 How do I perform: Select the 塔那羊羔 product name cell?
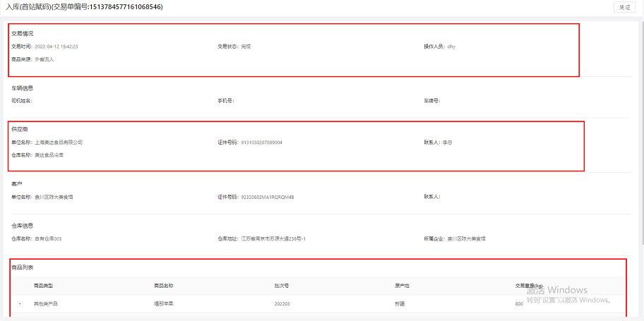164,303
